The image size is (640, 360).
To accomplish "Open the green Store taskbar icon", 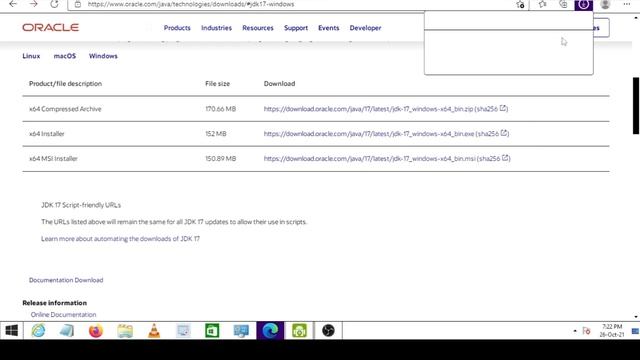I will tap(212, 331).
